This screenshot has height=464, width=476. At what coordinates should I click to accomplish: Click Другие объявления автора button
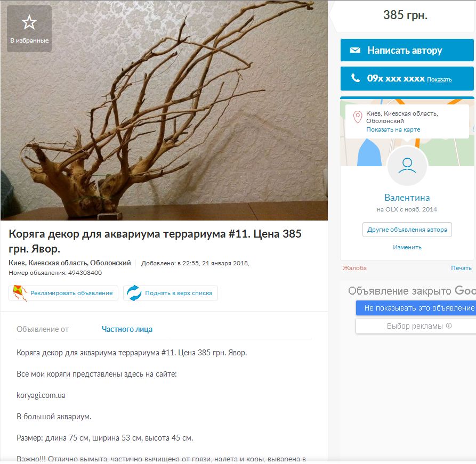407,230
